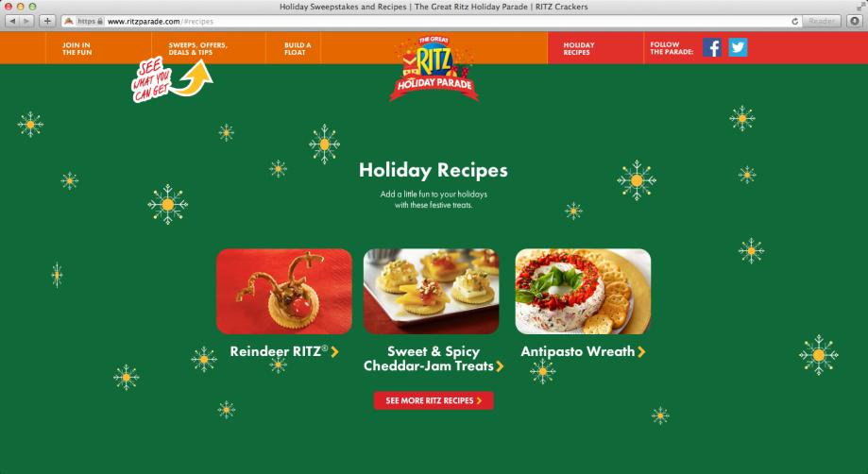Click the yellow arrow after Reindeer RITZ
Image resolution: width=868 pixels, height=474 pixels.
click(334, 352)
